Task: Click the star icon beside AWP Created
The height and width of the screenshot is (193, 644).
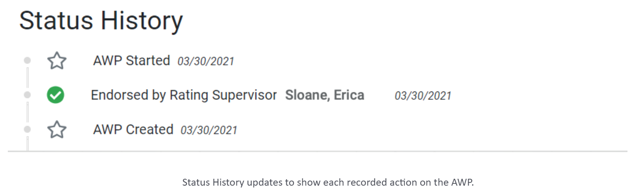Action: (x=57, y=130)
